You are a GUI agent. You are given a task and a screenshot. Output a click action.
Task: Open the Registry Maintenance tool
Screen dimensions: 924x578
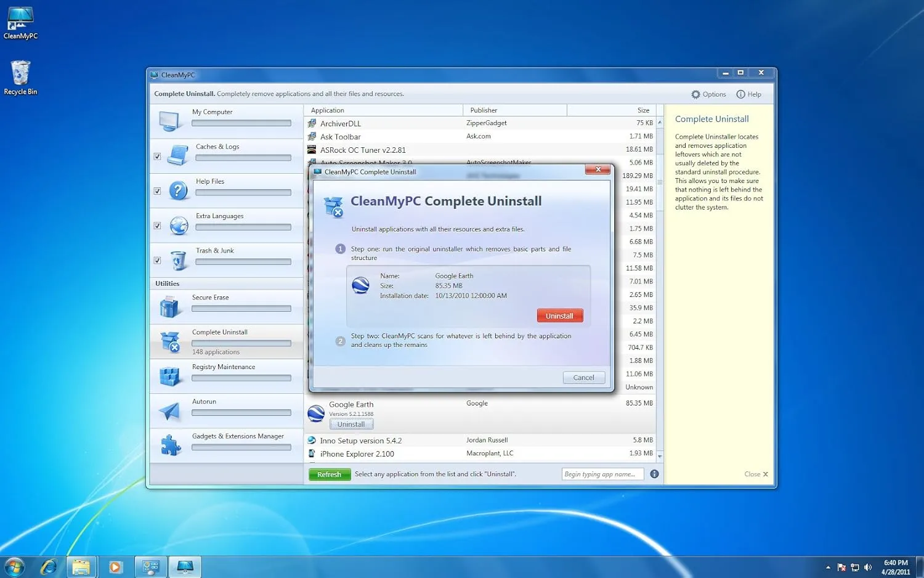pyautogui.click(x=170, y=376)
